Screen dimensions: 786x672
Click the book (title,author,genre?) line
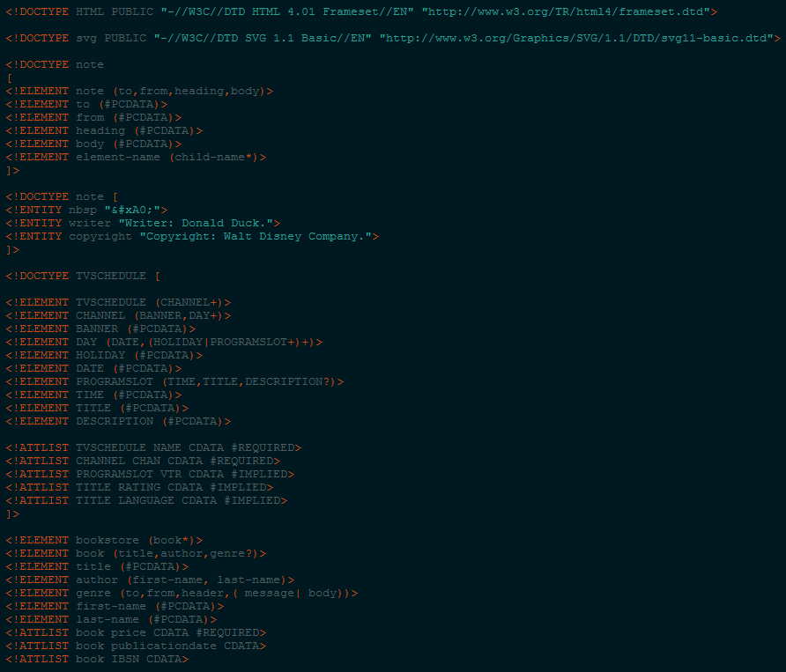(136, 553)
